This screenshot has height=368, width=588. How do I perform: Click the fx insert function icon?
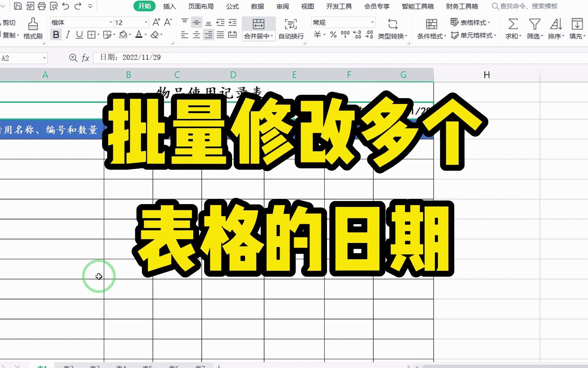pos(85,58)
